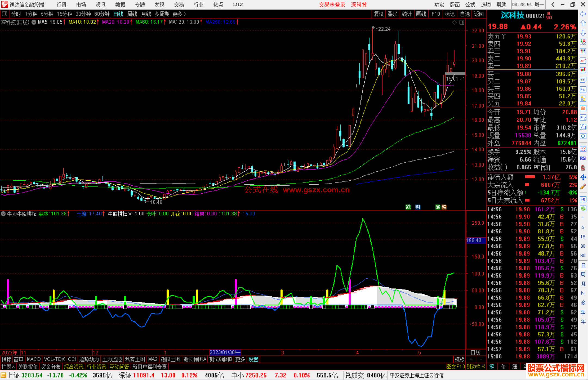The height and width of the screenshot is (380, 588).
Task: Expand the 牛股耕耘 sub-chart indicator dropdown
Action: pyautogui.click(x=3, y=214)
